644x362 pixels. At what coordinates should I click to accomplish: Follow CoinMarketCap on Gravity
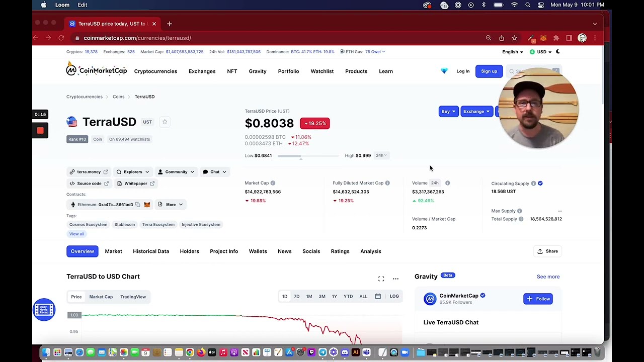(538, 299)
